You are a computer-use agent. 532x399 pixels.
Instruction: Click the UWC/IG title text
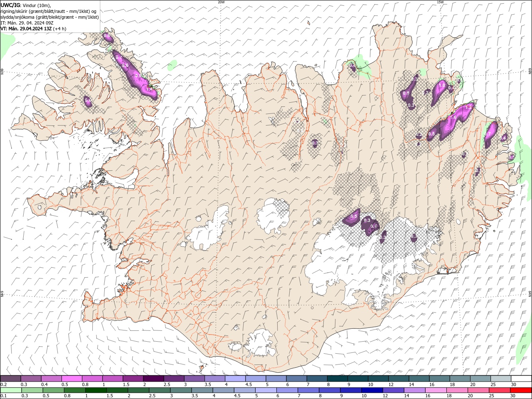(10, 5)
